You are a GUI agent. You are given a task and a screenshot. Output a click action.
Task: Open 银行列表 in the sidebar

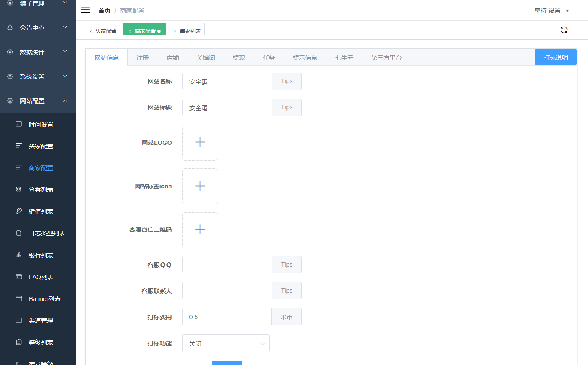[x=41, y=255]
